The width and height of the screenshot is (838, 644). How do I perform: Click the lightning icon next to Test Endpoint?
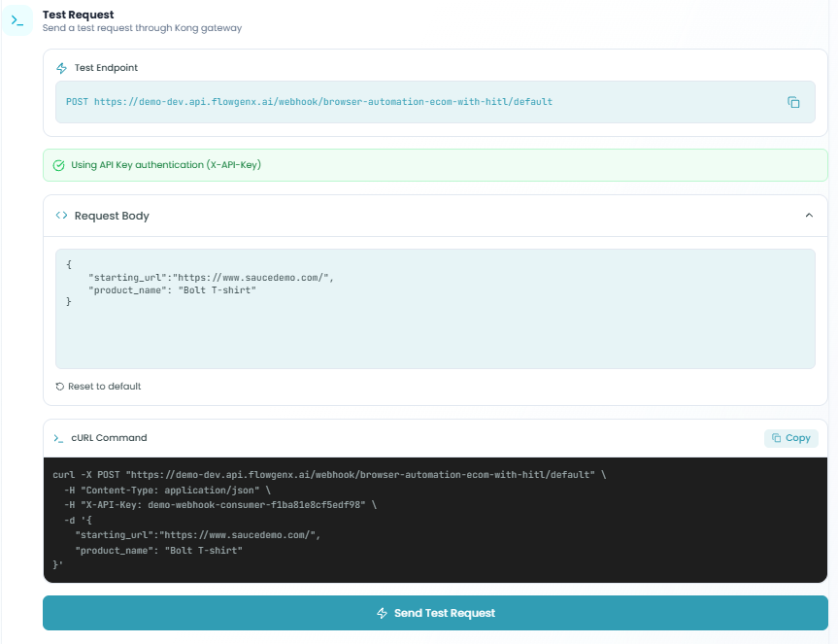coord(61,68)
